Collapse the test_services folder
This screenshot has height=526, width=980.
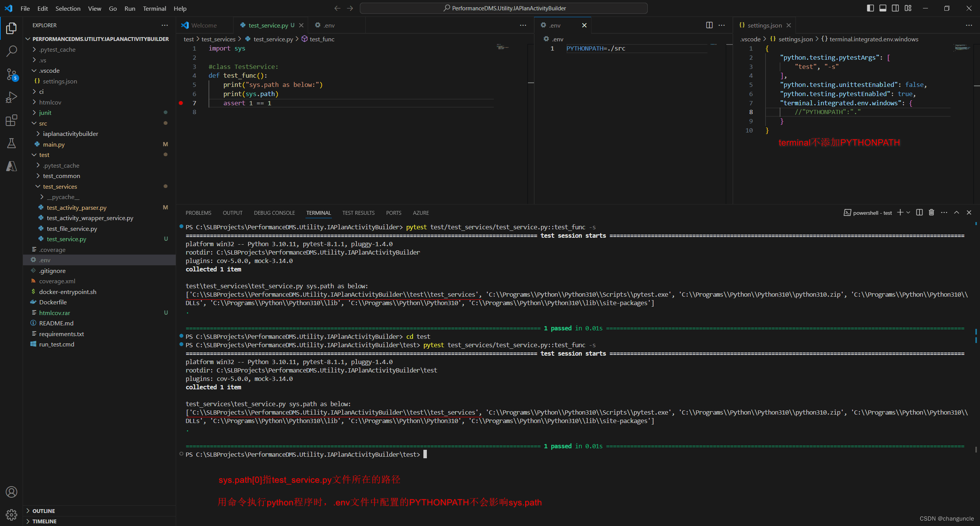[x=60, y=186]
